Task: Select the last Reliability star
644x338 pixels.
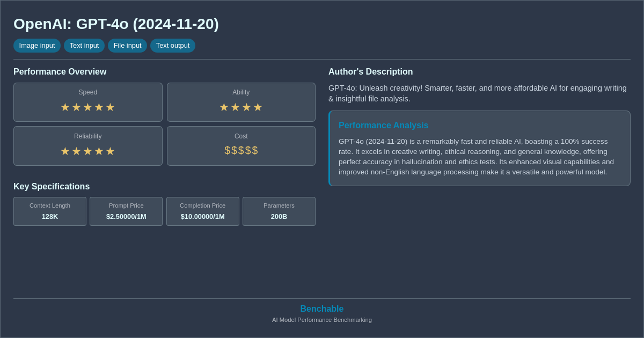Action: coord(110,151)
